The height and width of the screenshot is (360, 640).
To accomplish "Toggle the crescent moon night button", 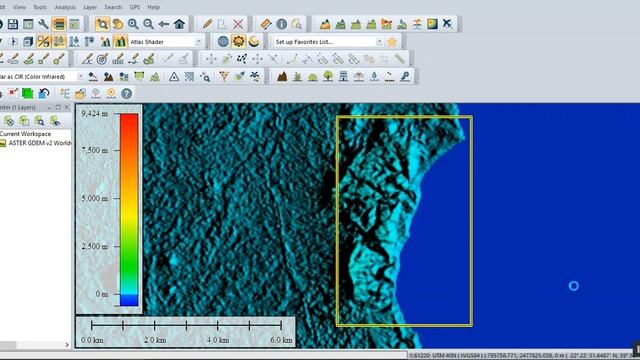I will point(254,42).
